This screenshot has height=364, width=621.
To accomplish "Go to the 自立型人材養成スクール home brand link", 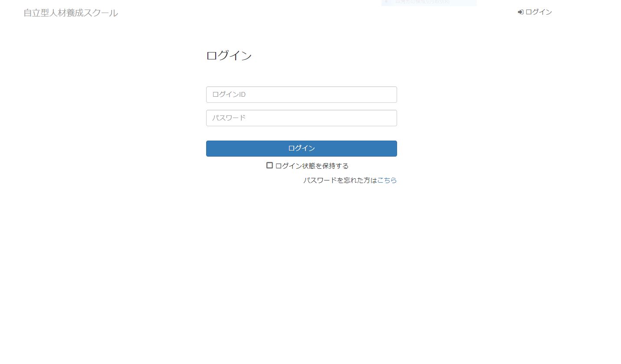I will pos(71,13).
